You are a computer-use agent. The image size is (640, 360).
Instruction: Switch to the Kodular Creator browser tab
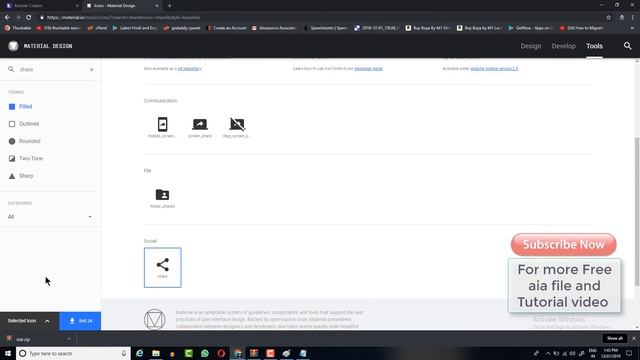(x=41, y=6)
